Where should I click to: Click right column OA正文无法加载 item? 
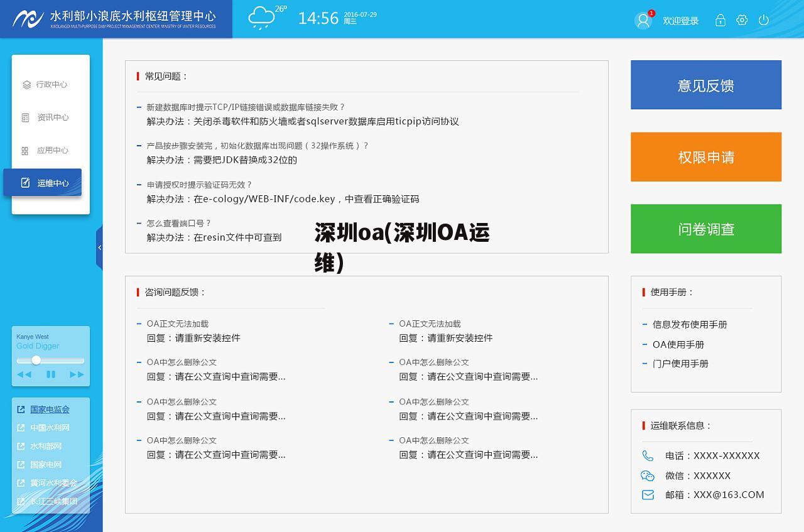click(430, 324)
